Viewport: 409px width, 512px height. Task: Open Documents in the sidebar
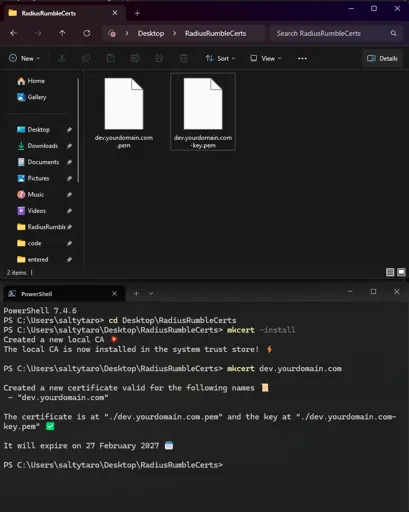coord(38,162)
